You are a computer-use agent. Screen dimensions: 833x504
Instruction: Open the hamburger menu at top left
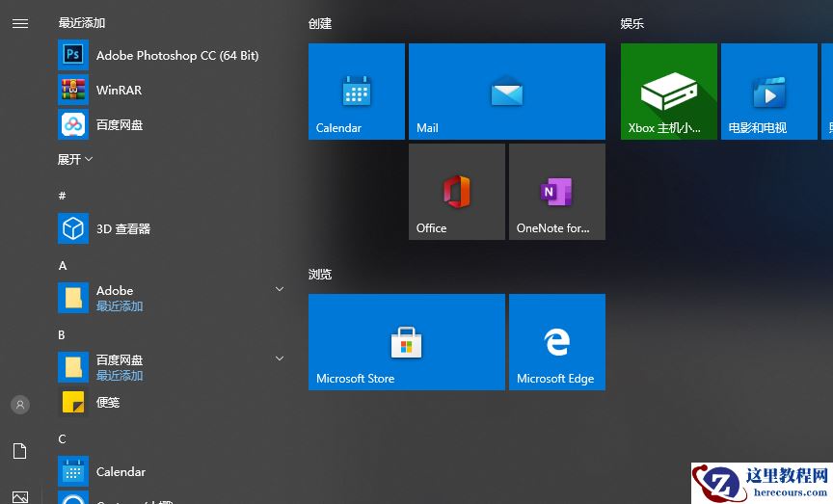[x=20, y=23]
